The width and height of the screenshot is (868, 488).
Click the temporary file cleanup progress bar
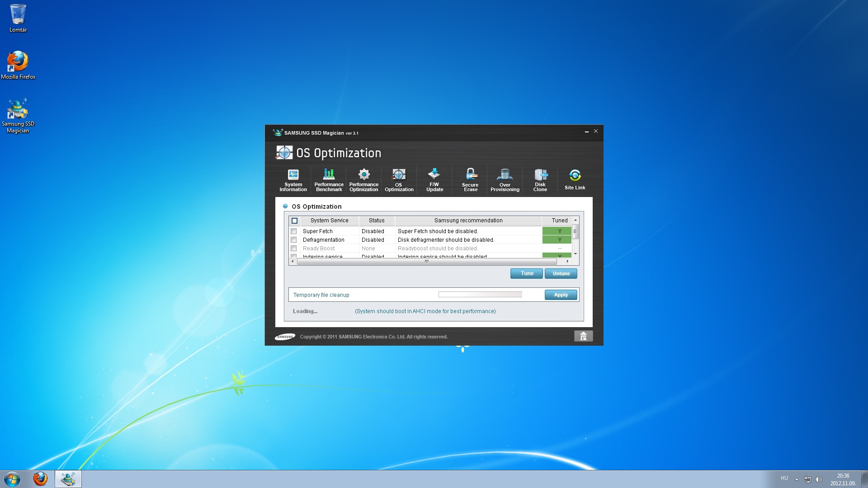click(480, 295)
